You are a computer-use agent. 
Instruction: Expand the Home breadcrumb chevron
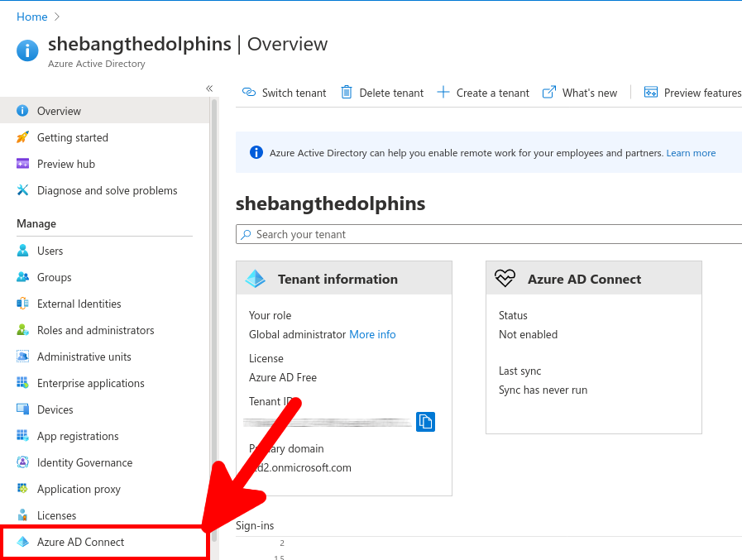tap(57, 17)
